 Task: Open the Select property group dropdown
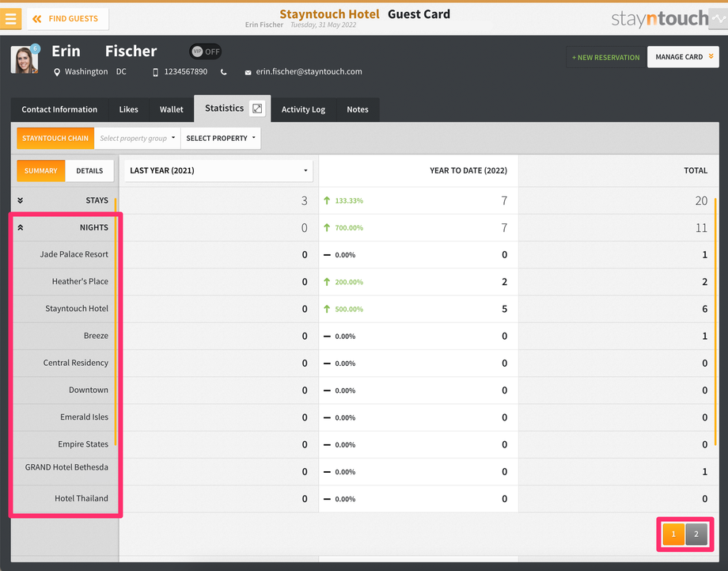click(x=137, y=138)
